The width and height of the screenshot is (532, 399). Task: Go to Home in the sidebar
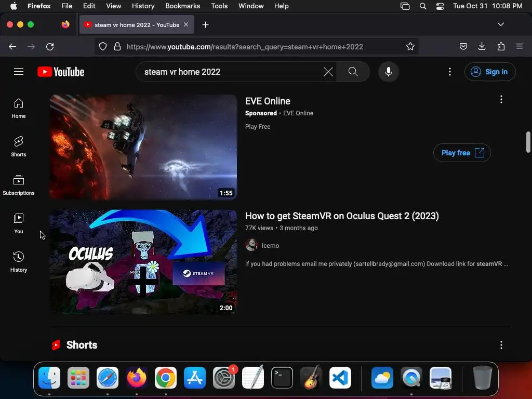point(19,108)
